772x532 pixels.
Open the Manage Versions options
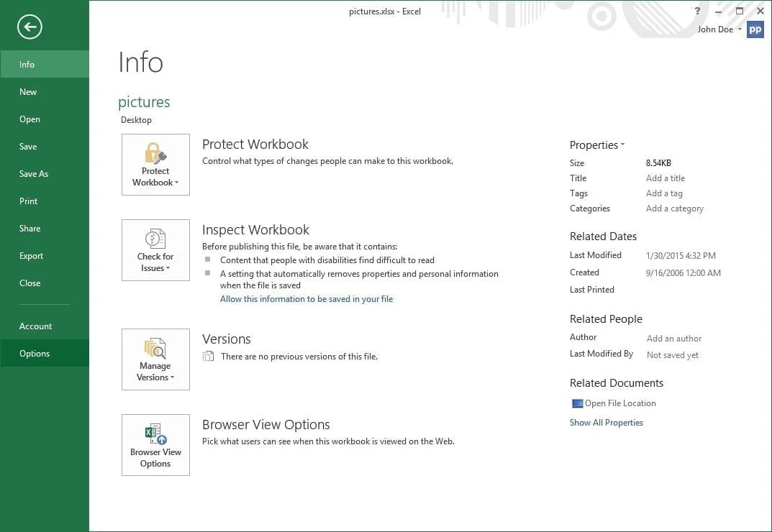pyautogui.click(x=155, y=359)
